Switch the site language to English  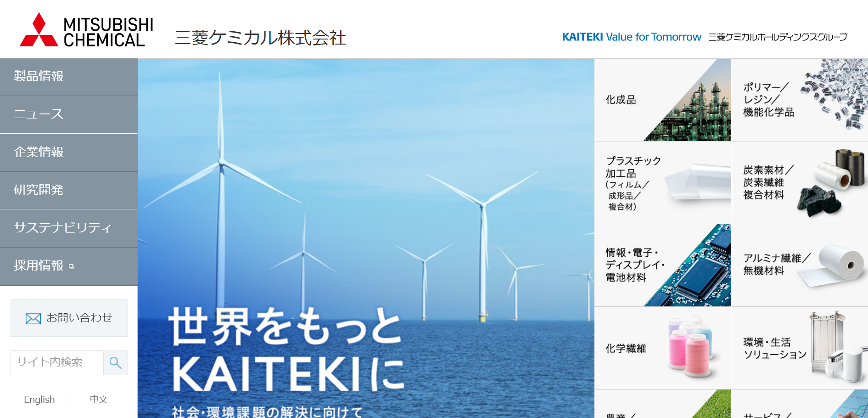coord(39,400)
